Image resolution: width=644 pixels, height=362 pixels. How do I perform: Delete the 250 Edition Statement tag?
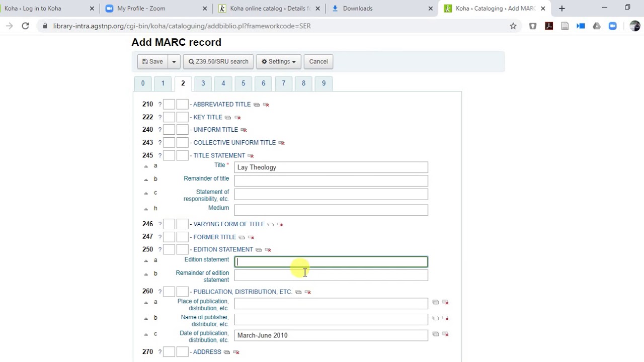pos(268,249)
